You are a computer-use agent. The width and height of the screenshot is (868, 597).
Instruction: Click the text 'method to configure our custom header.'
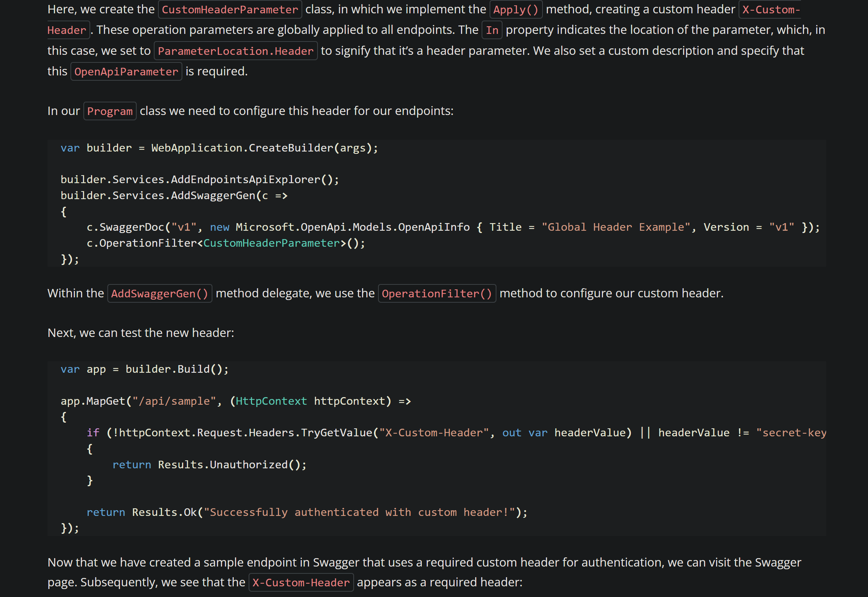pos(611,294)
